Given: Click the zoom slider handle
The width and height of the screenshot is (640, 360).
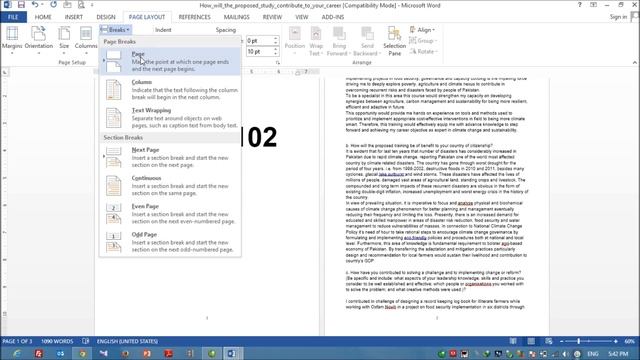Looking at the screenshot, I should coord(579,341).
